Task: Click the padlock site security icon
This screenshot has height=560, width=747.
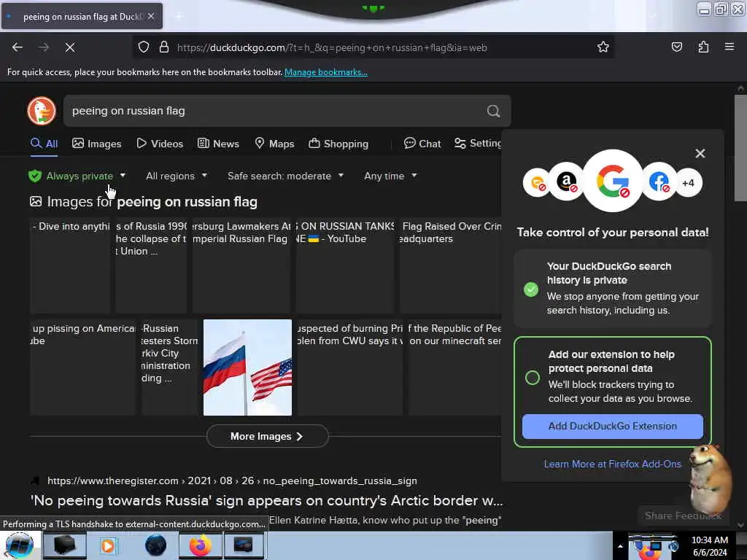Action: pos(164,47)
